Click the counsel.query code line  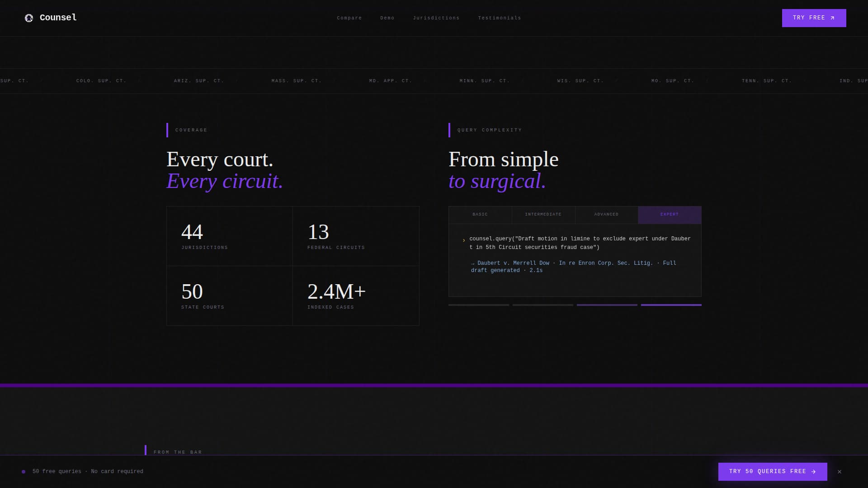click(580, 243)
